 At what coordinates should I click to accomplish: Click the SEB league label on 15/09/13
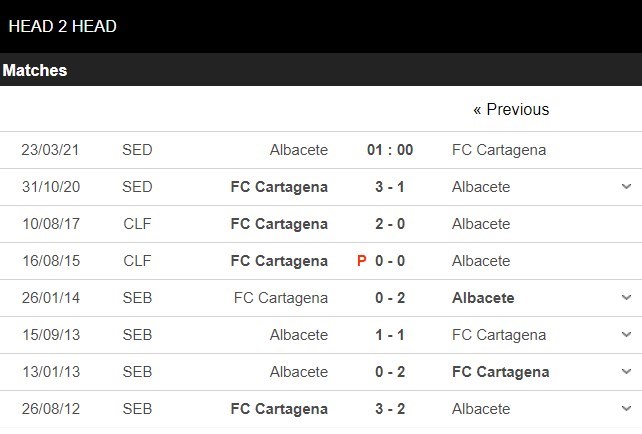coord(137,335)
